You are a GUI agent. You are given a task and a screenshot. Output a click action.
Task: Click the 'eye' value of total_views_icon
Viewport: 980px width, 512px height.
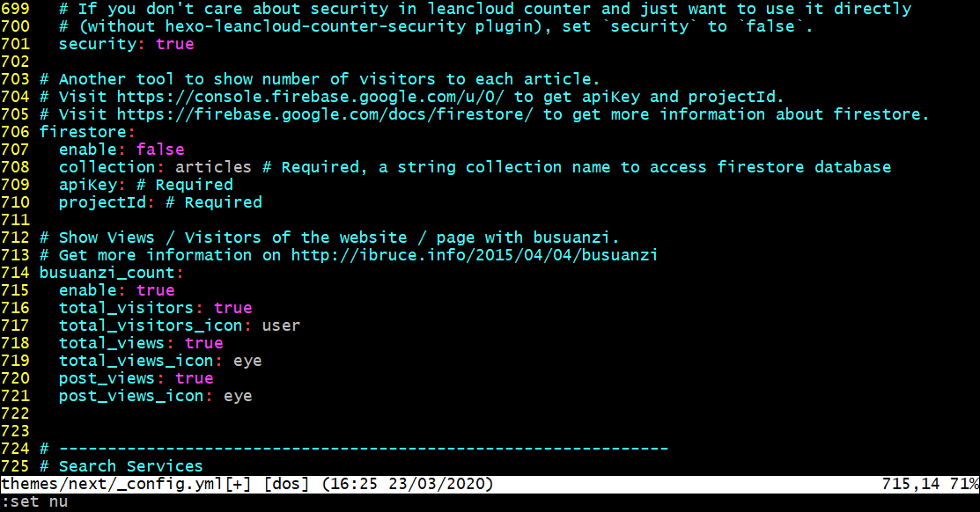(247, 361)
